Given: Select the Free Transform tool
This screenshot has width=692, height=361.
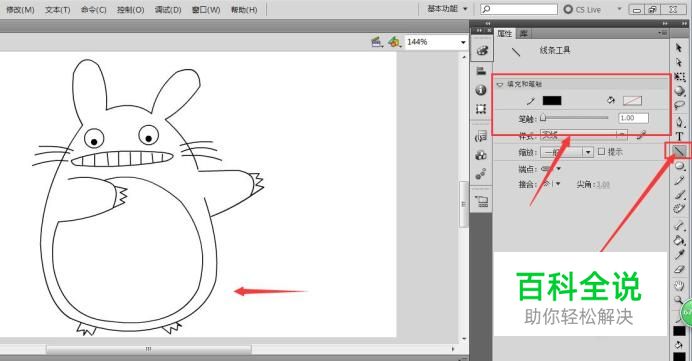Looking at the screenshot, I should pyautogui.click(x=679, y=77).
